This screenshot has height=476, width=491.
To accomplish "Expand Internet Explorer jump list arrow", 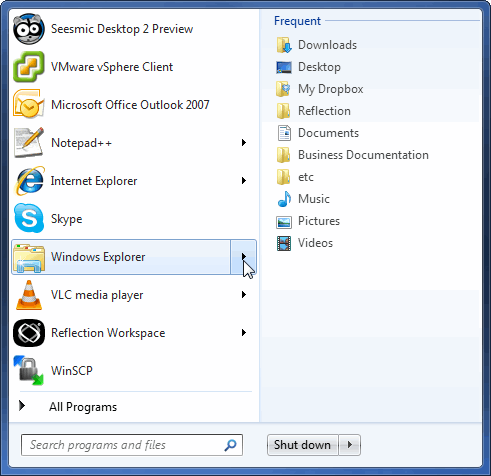I will [244, 181].
